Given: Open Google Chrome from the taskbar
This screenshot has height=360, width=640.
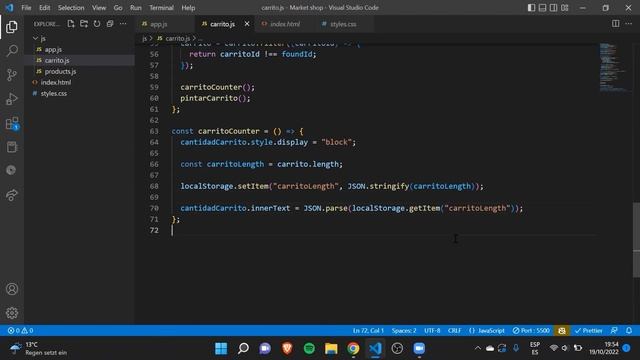Looking at the screenshot, I should pyautogui.click(x=353, y=349).
